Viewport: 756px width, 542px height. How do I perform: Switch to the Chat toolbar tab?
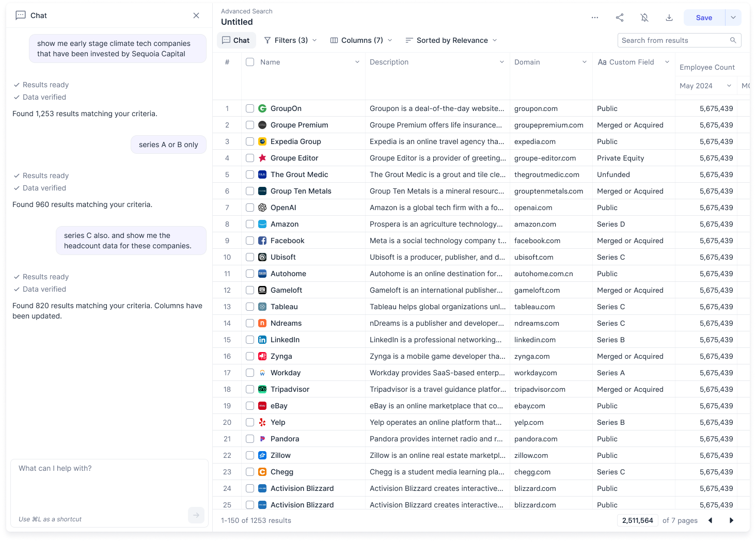point(236,40)
